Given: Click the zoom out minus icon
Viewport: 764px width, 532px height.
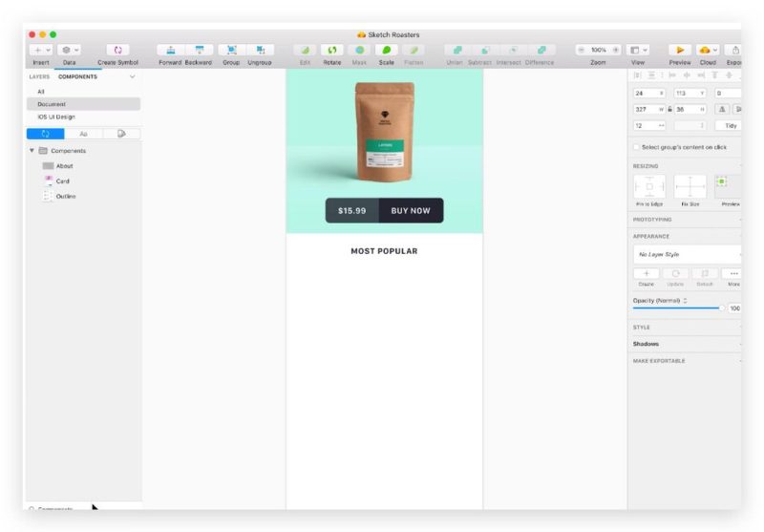Looking at the screenshot, I should pos(582,51).
